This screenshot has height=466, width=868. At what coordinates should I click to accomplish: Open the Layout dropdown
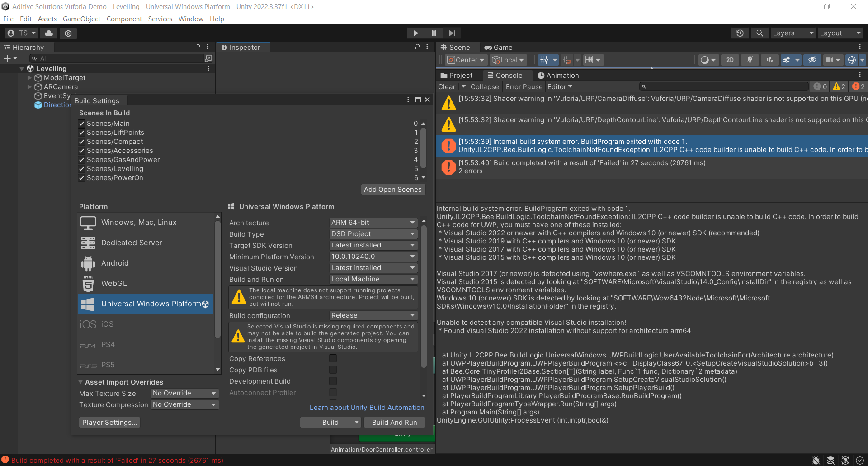840,33
